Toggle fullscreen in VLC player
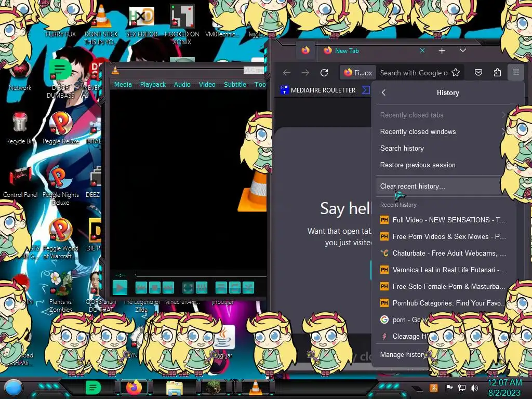This screenshot has height=399, width=532. click(x=188, y=288)
